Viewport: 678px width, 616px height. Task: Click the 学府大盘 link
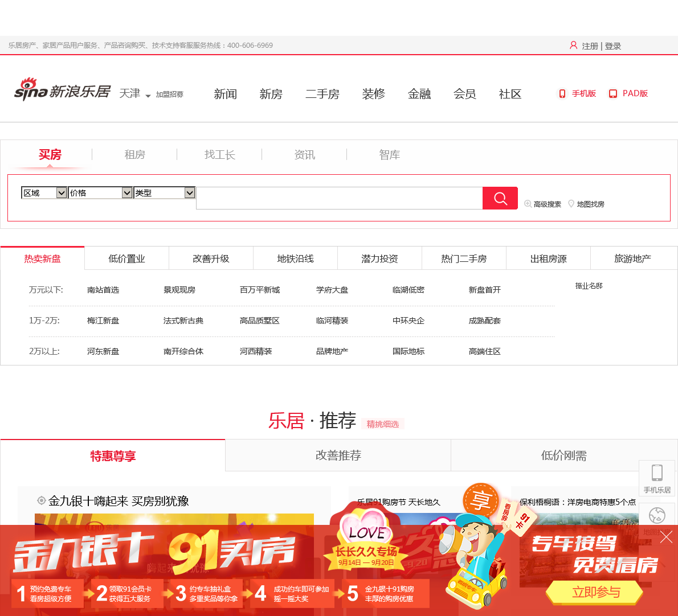pyautogui.click(x=332, y=290)
